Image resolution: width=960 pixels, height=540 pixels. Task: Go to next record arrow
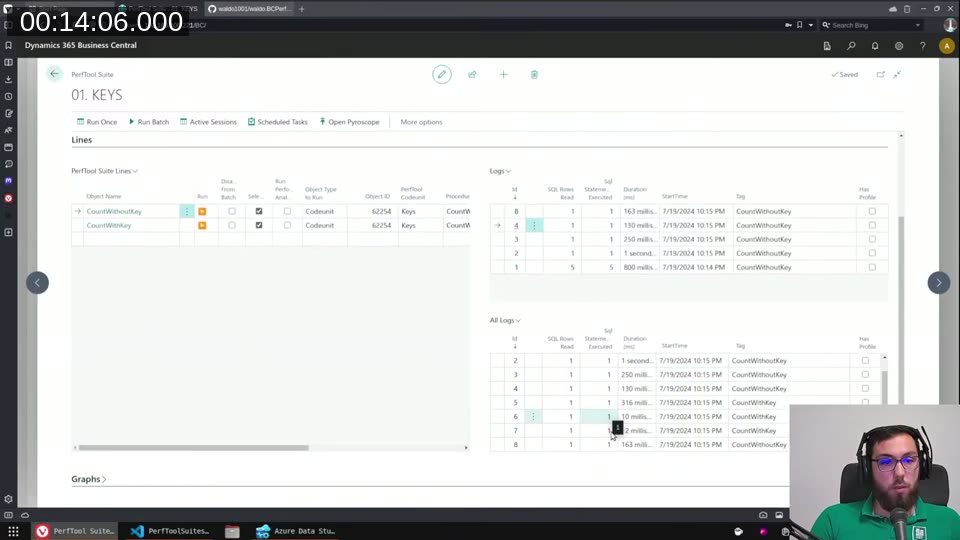coord(939,283)
